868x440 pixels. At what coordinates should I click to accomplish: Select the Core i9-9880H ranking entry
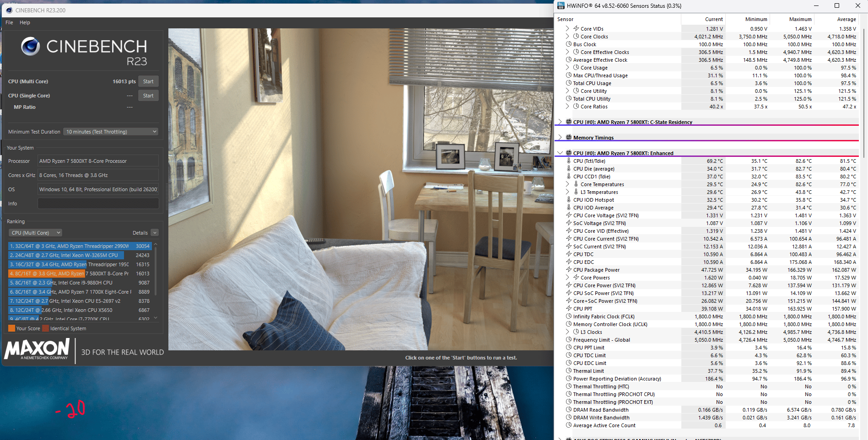pyautogui.click(x=80, y=283)
